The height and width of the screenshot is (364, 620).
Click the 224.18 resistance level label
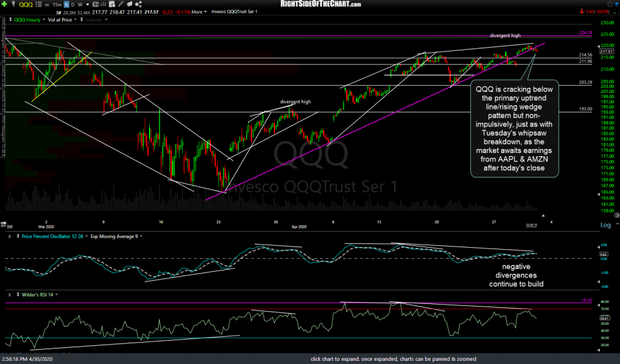(585, 33)
